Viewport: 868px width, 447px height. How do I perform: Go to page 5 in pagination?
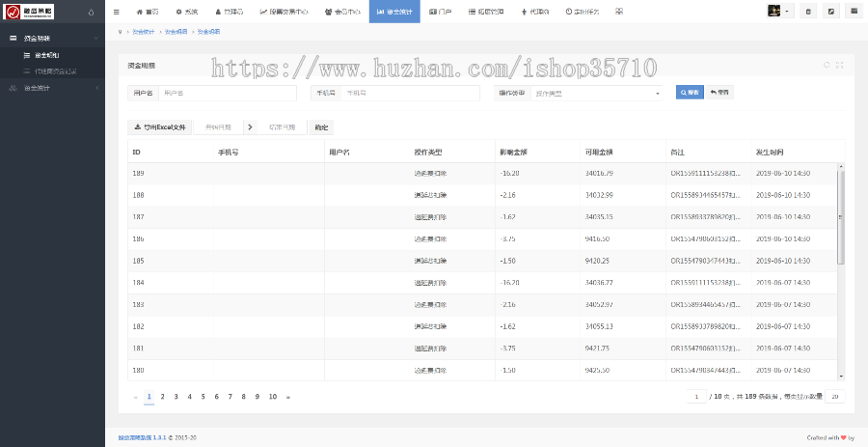203,397
